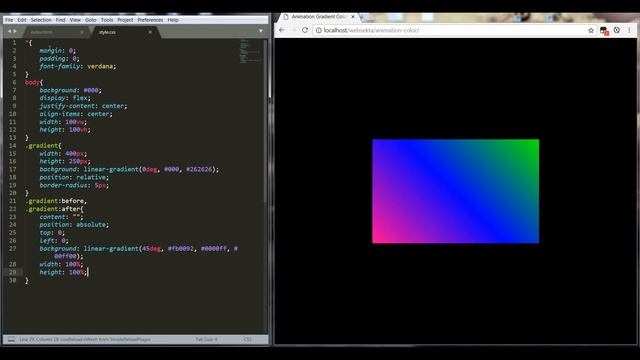Click the round extension icon beside the menu

click(x=617, y=30)
